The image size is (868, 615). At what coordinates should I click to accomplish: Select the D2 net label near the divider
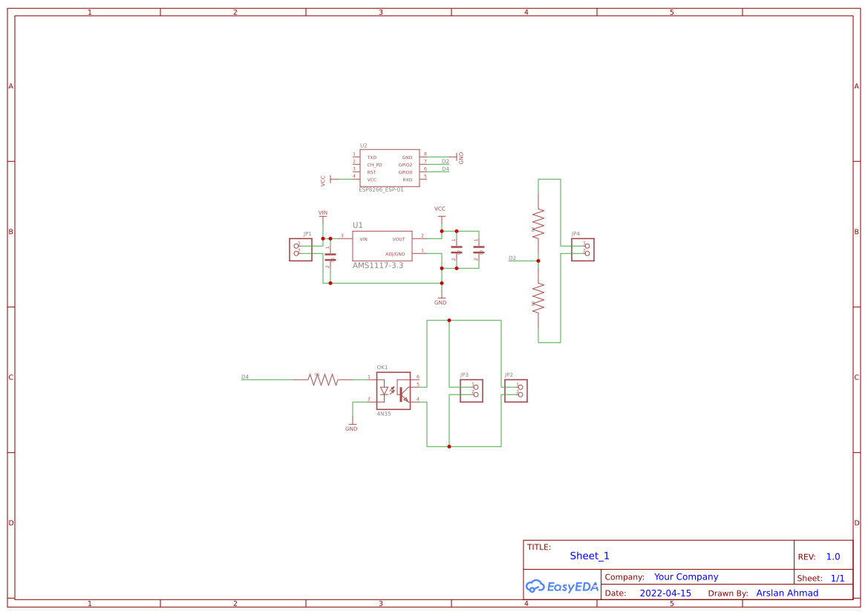tap(513, 259)
